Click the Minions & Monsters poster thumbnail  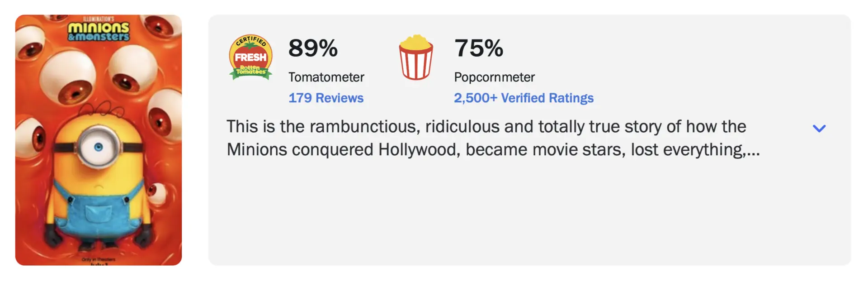coord(99,140)
